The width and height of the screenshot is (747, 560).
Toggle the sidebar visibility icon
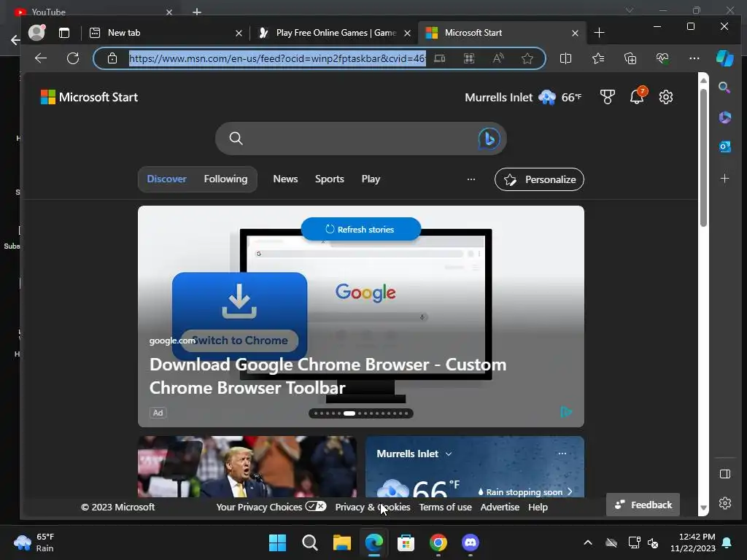724,474
